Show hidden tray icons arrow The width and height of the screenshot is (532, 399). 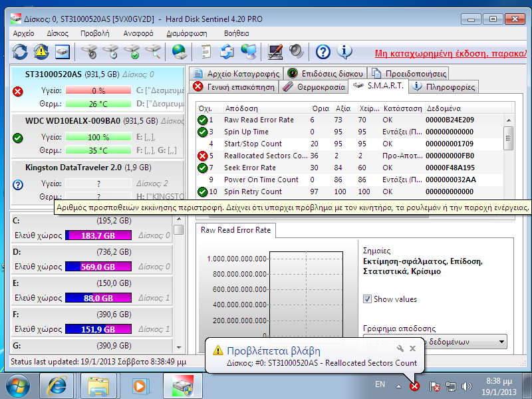coord(398,386)
